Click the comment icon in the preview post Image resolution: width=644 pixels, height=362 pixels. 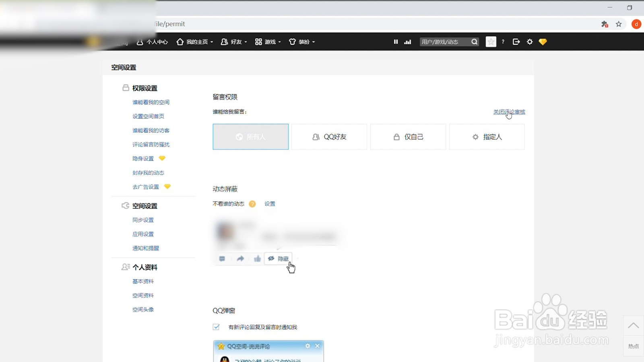click(222, 259)
